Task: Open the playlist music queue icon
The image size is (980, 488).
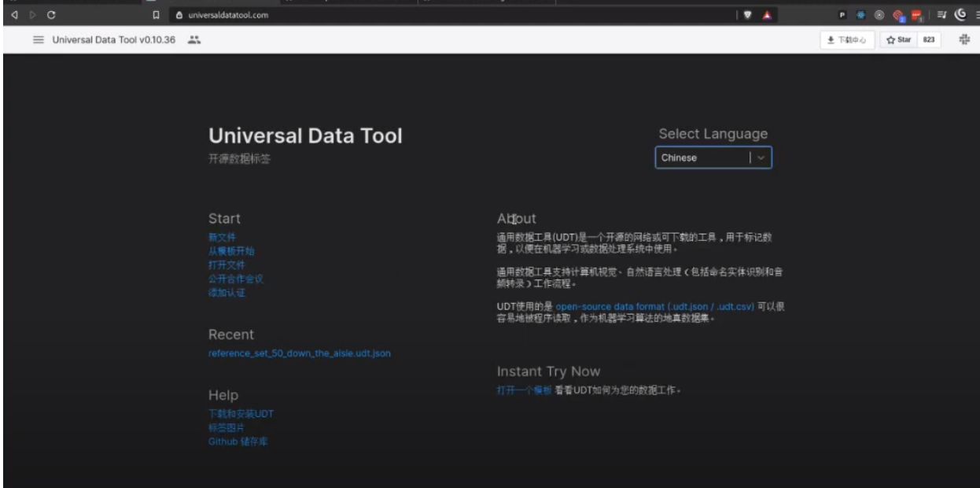Action: 941,14
